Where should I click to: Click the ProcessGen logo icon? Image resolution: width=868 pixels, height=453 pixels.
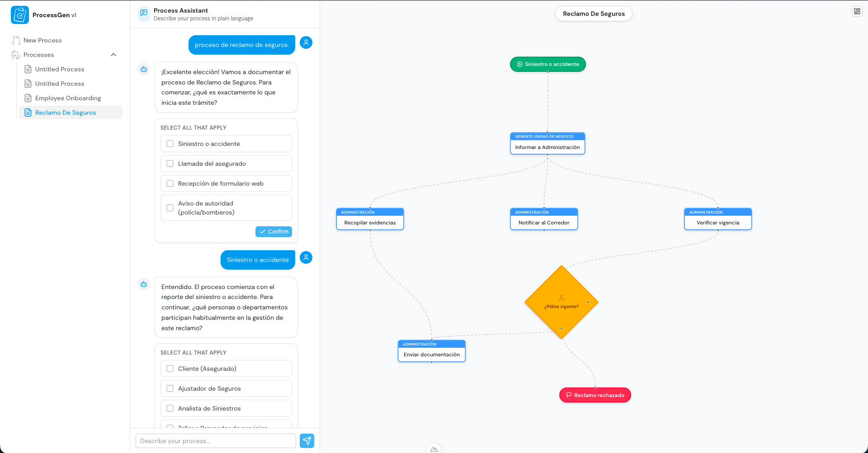point(19,14)
